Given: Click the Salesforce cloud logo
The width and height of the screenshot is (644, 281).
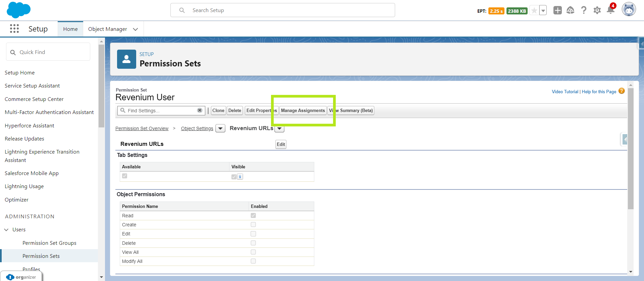Looking at the screenshot, I should [18, 10].
